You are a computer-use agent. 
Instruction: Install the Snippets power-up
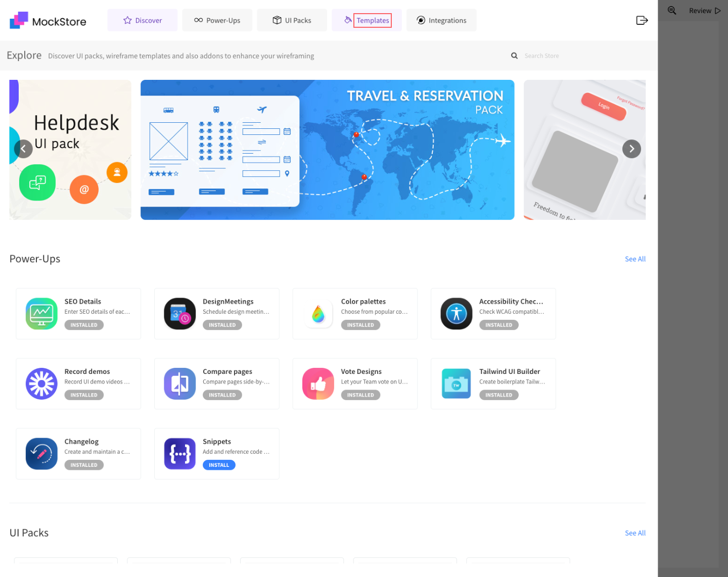[219, 465]
